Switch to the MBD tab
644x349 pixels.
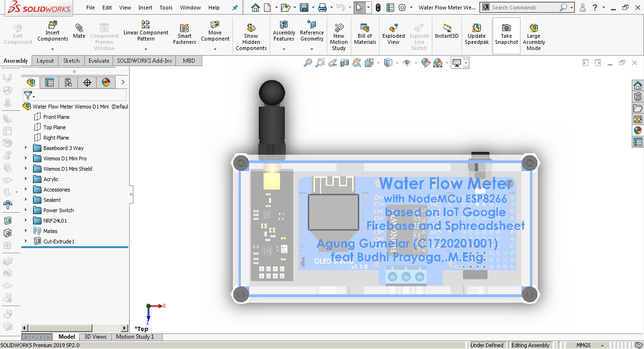tap(189, 60)
